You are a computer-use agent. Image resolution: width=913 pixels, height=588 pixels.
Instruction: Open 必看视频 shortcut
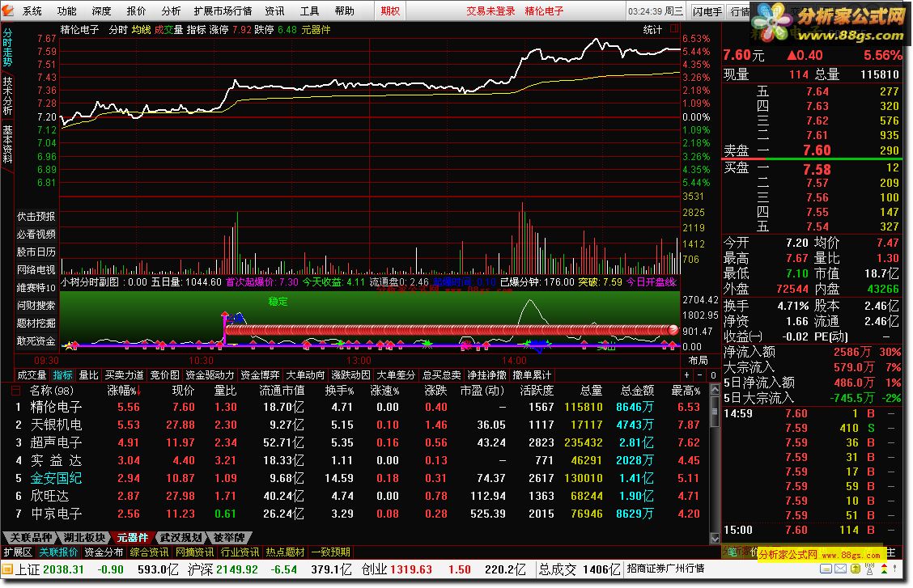point(36,235)
